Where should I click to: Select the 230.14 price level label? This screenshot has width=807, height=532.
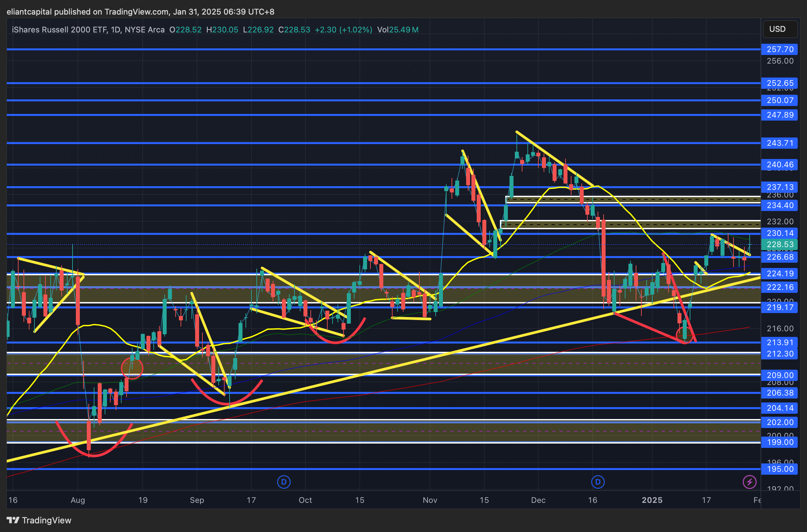[x=780, y=233]
